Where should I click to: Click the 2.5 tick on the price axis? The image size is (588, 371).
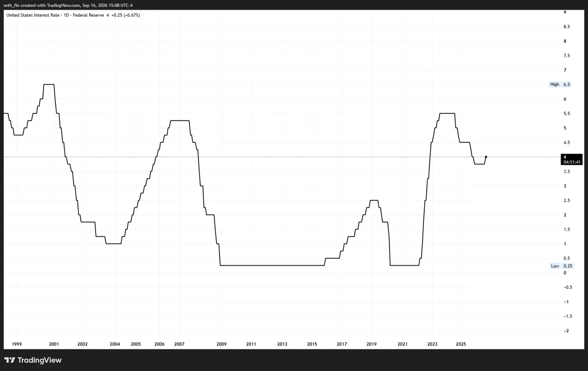[566, 200]
